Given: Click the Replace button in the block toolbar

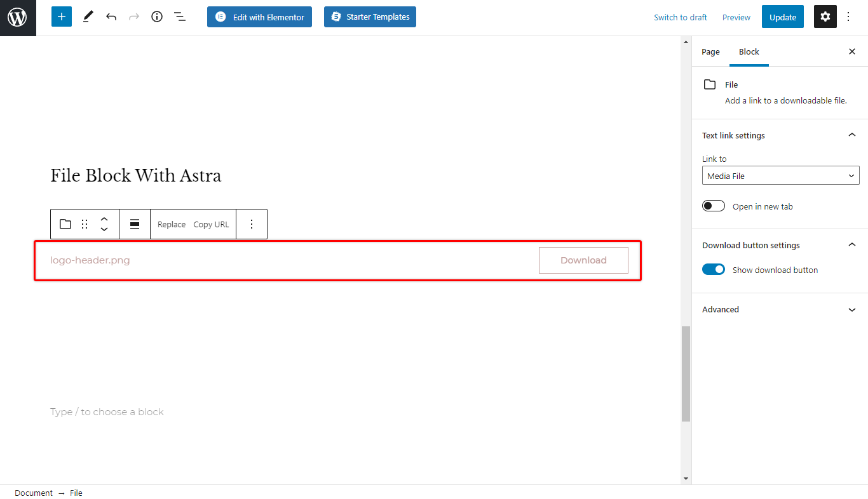Looking at the screenshot, I should pyautogui.click(x=171, y=224).
